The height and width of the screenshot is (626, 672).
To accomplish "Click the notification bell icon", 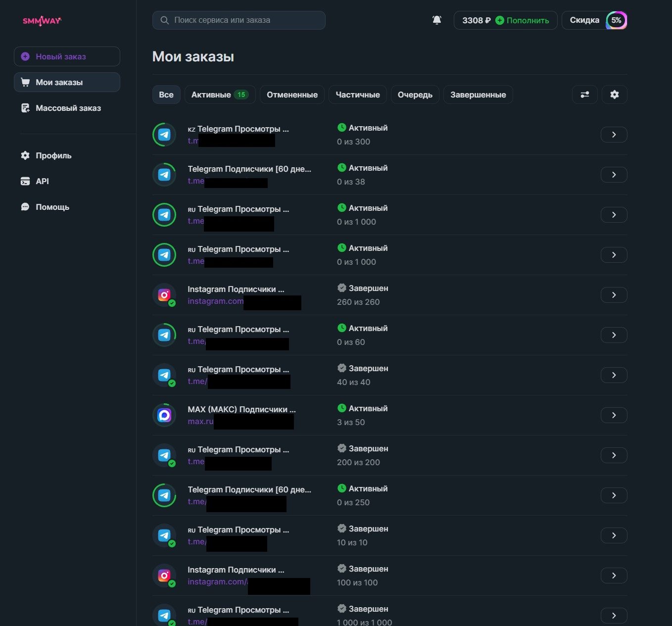I will [x=436, y=20].
